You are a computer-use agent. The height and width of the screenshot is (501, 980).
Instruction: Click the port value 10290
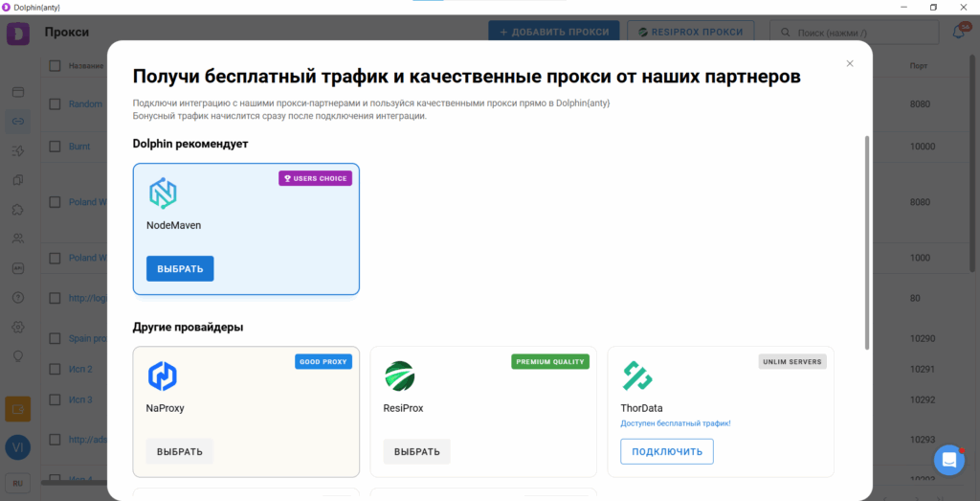click(x=923, y=339)
